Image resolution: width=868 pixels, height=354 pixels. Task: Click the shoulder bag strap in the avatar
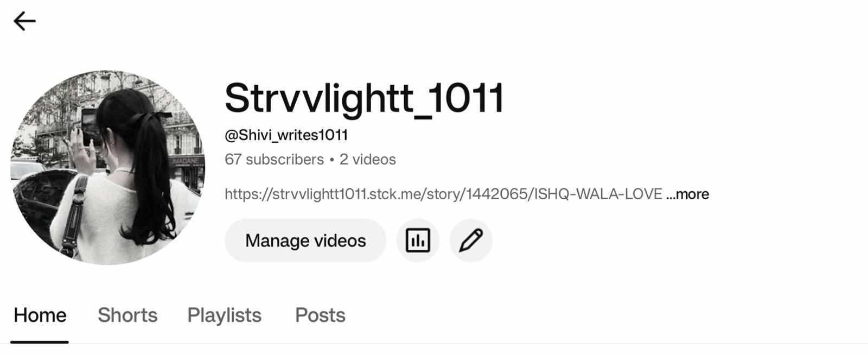75,214
